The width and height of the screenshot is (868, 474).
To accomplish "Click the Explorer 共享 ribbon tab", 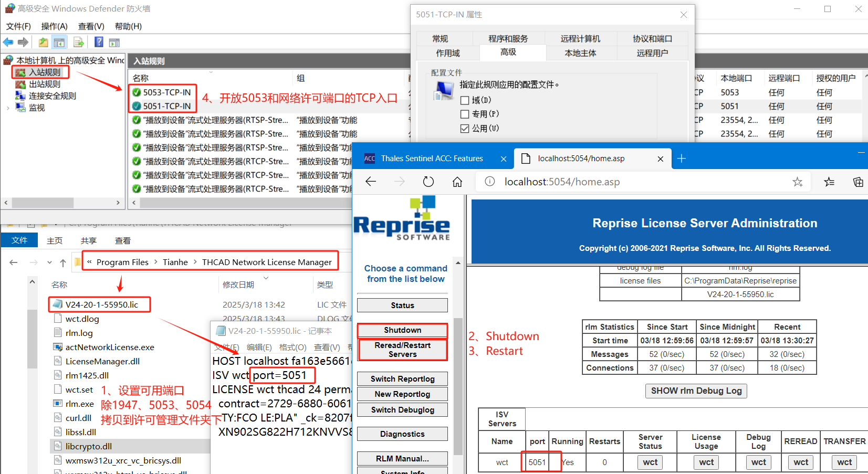I will coord(89,240).
